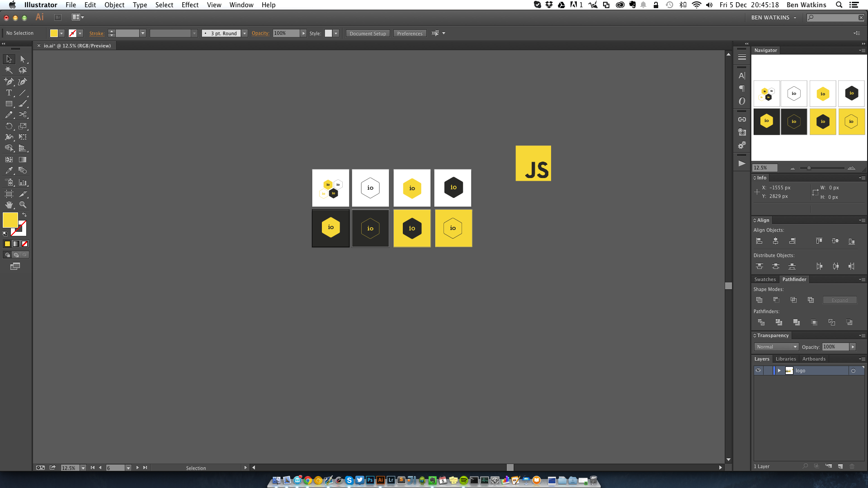Click the orange Opacity label link
This screenshot has width=868, height=488.
click(260, 33)
